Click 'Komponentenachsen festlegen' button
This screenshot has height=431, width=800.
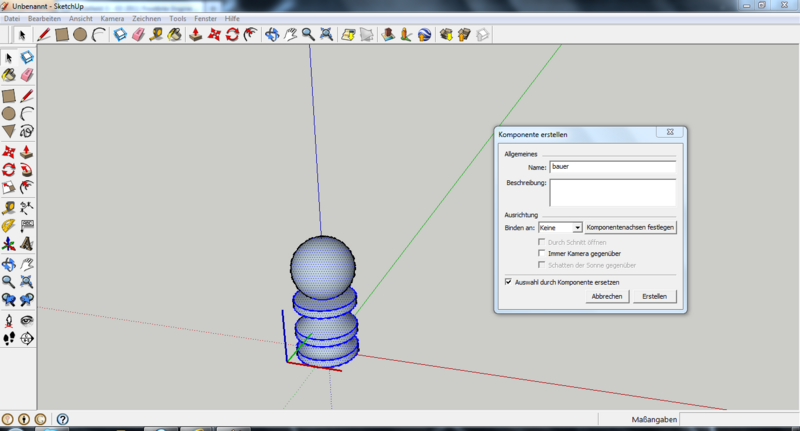630,228
